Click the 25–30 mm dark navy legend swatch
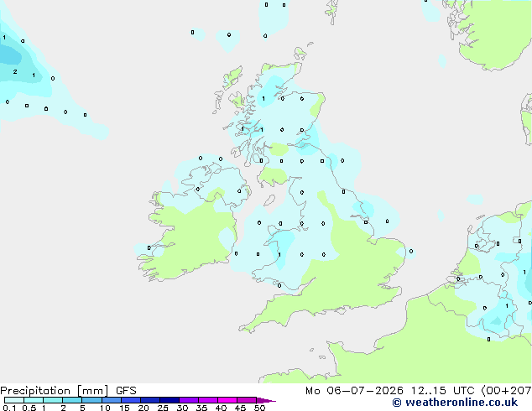The width and height of the screenshot is (532, 411). [x=170, y=400]
